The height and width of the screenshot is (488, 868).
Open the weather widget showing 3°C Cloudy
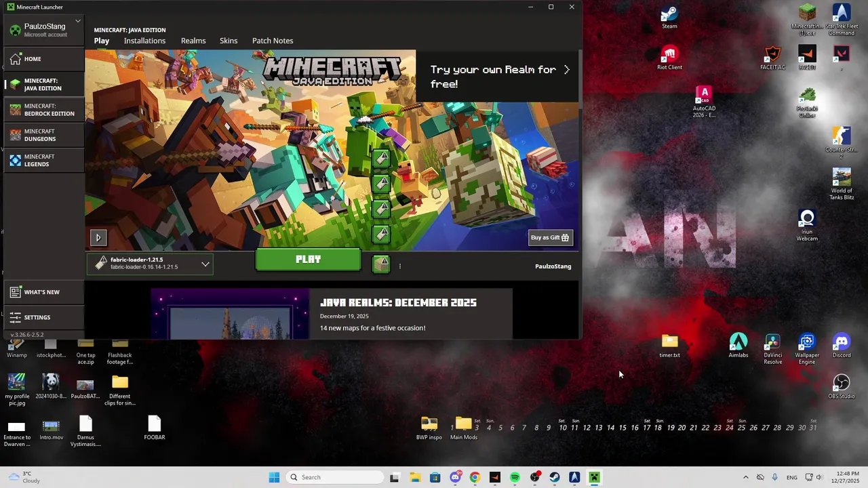click(24, 477)
